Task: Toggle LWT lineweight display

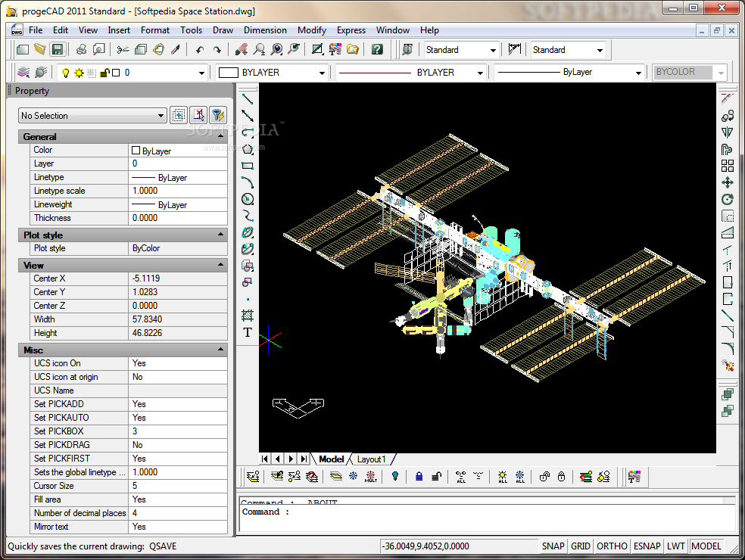Action: tap(675, 546)
